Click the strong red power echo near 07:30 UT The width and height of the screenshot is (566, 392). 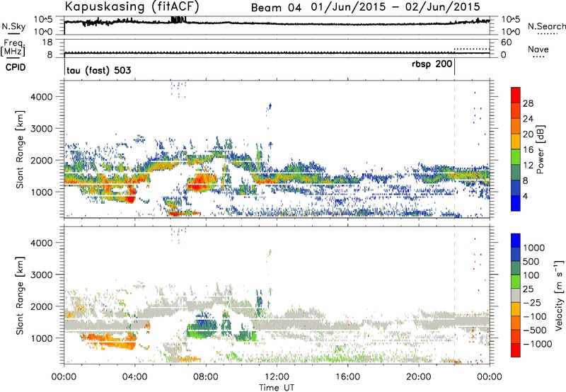tap(200, 182)
